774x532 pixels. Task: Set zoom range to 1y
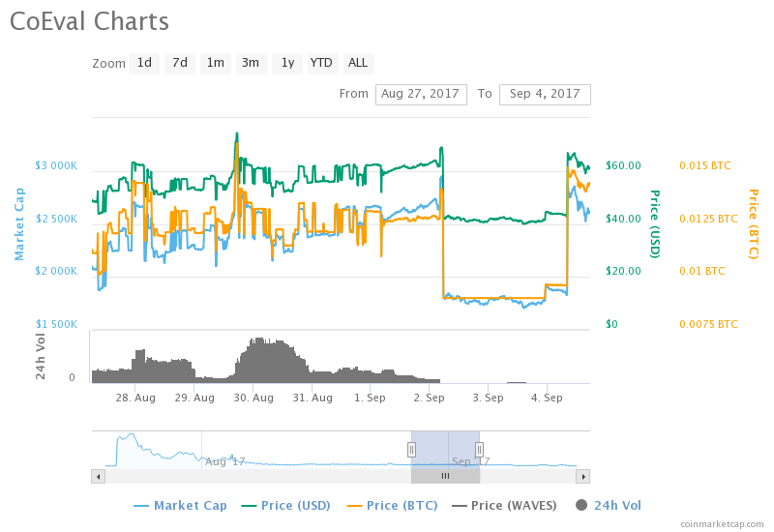[287, 63]
